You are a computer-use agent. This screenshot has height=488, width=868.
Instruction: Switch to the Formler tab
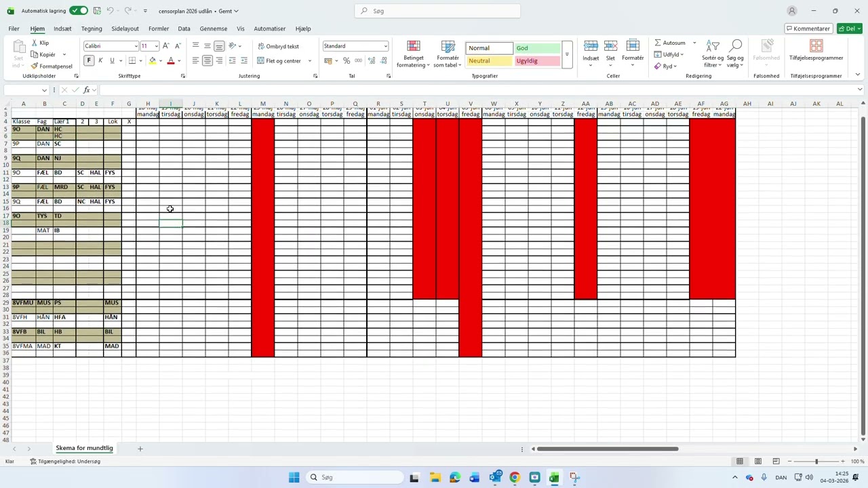pos(159,28)
